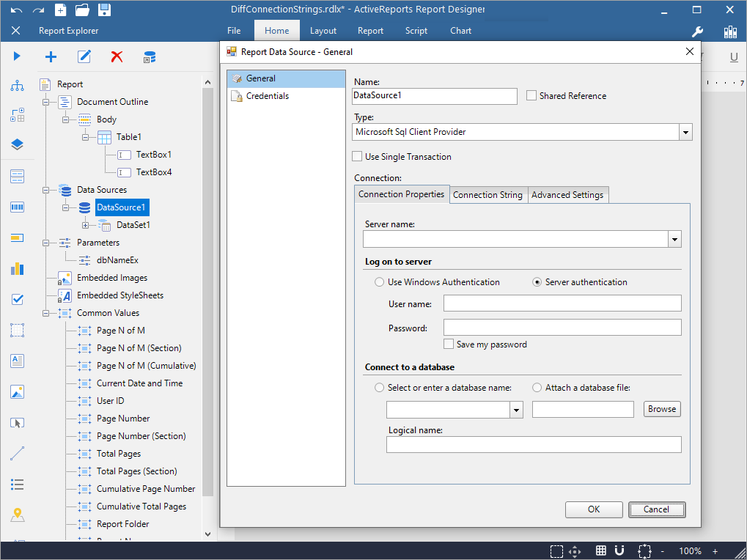The image size is (747, 560).
Task: Switch to the Layout ribbon tab
Action: [323, 31]
